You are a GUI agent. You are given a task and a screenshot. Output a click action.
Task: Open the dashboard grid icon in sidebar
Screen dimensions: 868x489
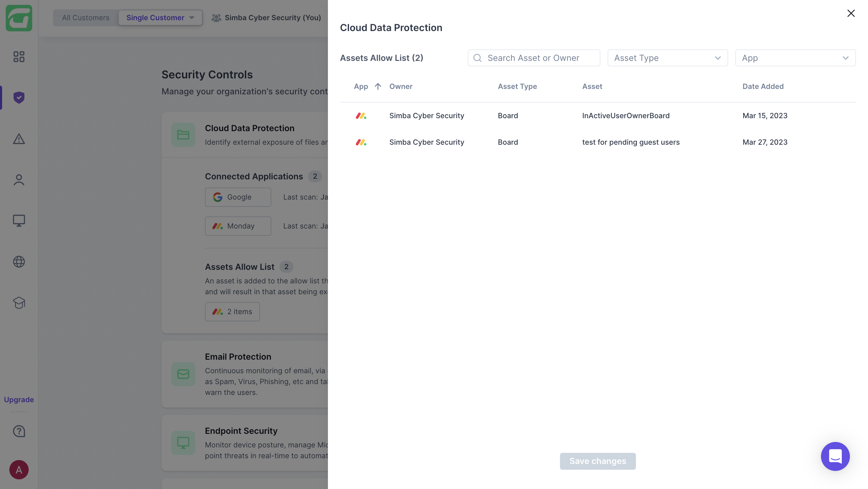pyautogui.click(x=19, y=57)
